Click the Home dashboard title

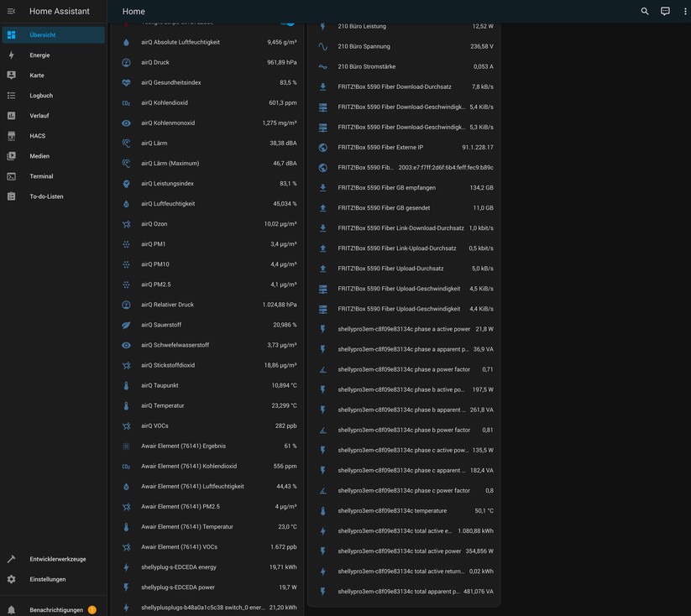[x=133, y=11]
